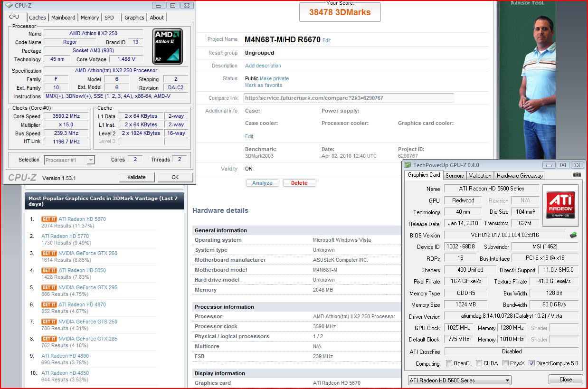Select the Memory tab in CPU-Z
This screenshot has width=588, height=389.
click(90, 18)
